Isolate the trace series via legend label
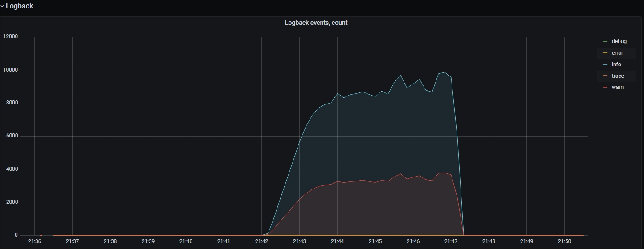 (617, 76)
